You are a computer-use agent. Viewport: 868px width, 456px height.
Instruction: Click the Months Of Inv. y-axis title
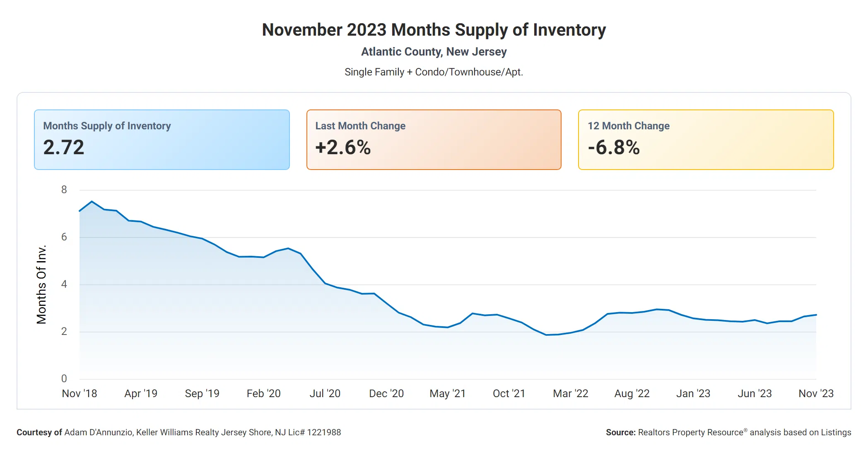tap(41, 284)
